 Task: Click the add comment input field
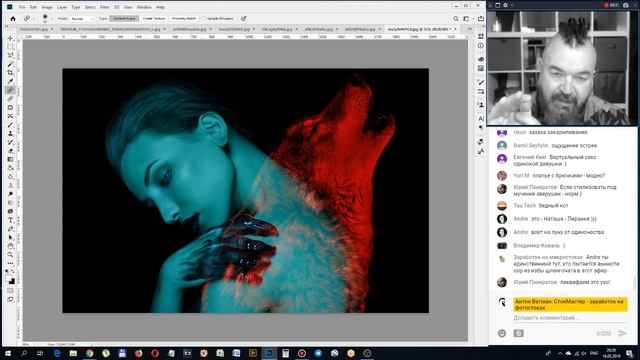pos(570,318)
